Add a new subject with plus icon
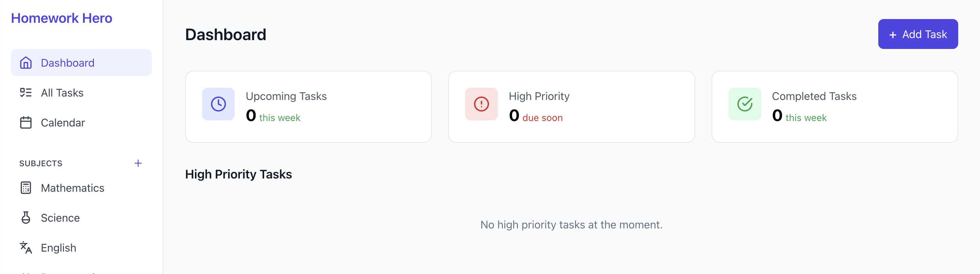The image size is (980, 274). [x=138, y=164]
